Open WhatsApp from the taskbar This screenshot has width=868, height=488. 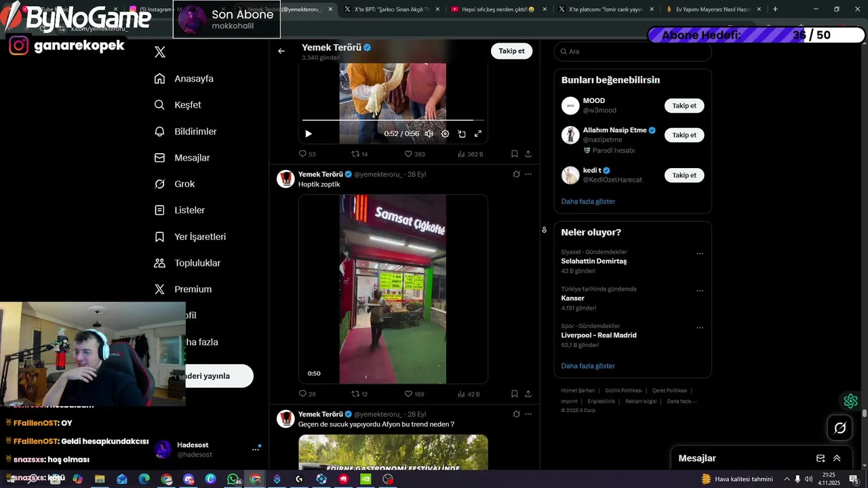click(233, 479)
